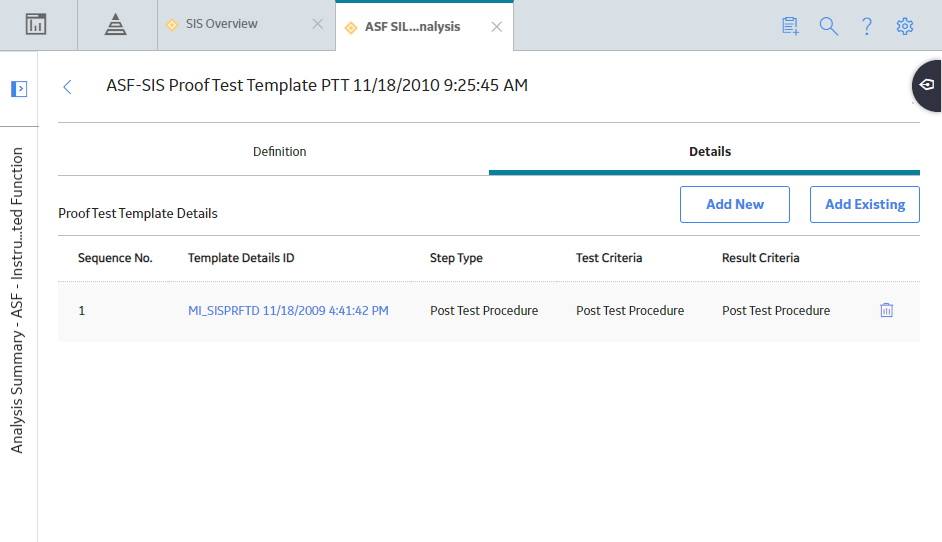
Task: Switch to the Definition tab
Action: click(279, 151)
